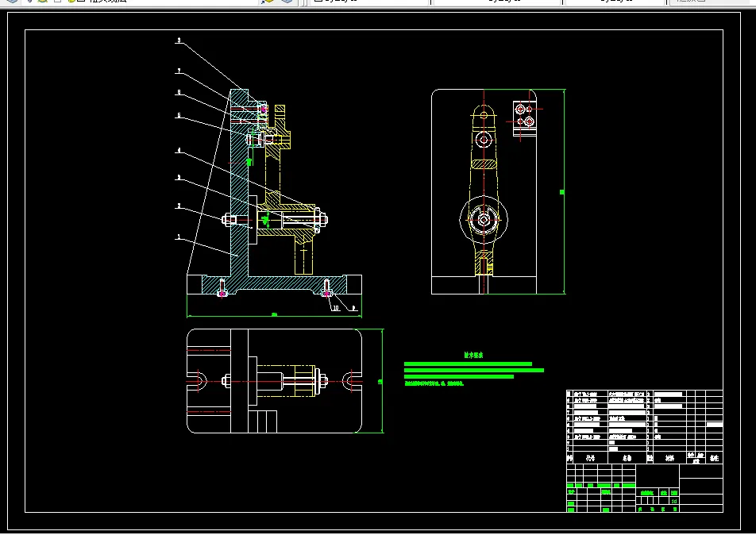The width and height of the screenshot is (756, 535).
Task: Select the four-hole bracket block in the right-hand view
Action: click(x=525, y=118)
